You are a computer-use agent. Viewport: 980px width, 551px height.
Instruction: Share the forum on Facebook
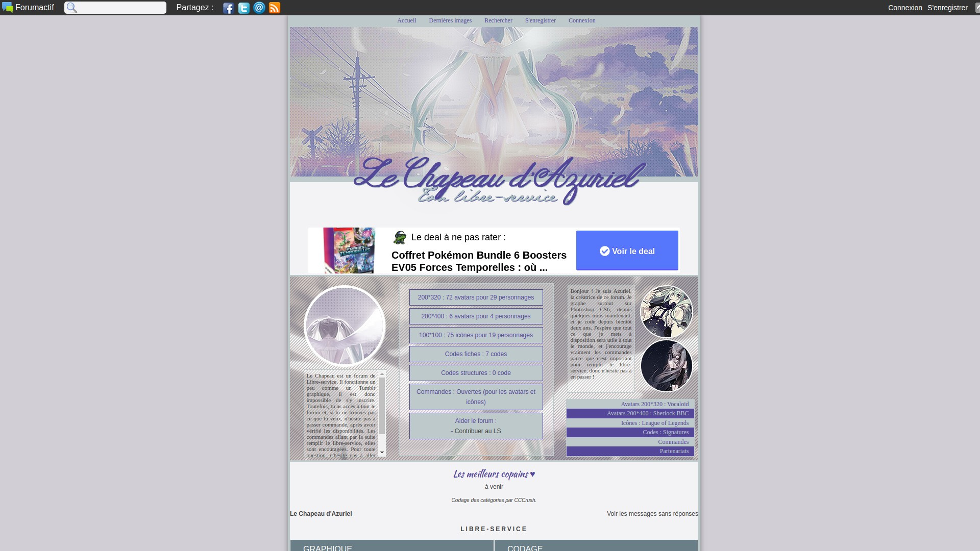[x=229, y=8]
